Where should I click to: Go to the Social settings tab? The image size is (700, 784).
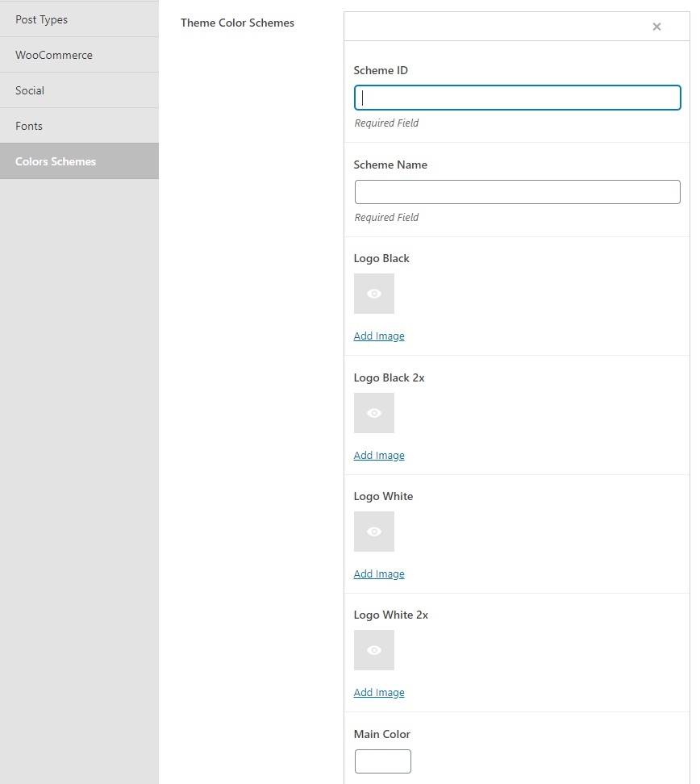pyautogui.click(x=80, y=90)
